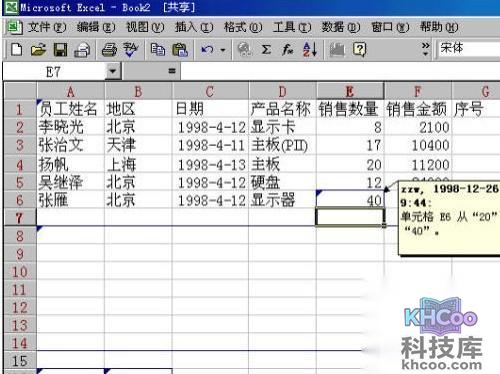Screen dimensions: 500x374
Task: Click the 上海 cell
Action: (x=138, y=164)
